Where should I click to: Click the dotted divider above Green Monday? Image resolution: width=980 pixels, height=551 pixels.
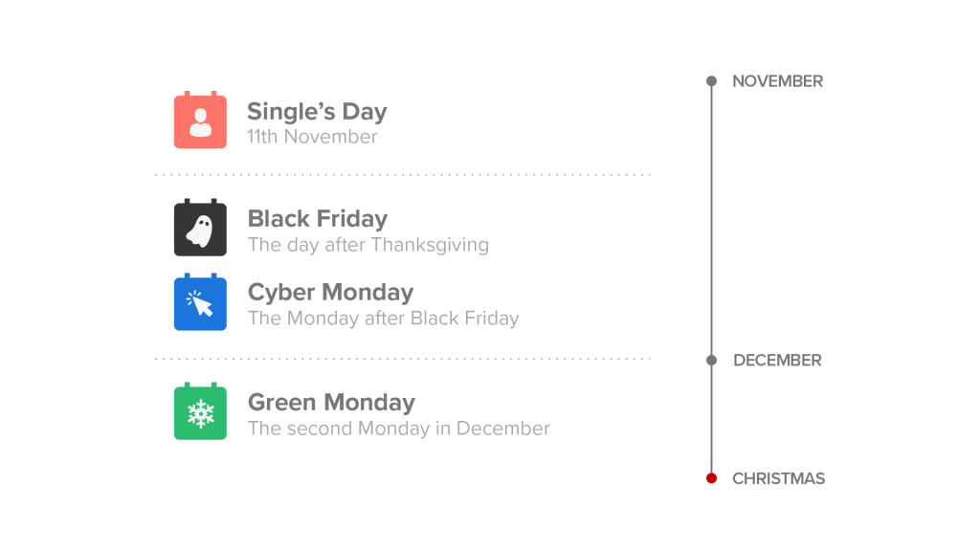pyautogui.click(x=402, y=359)
